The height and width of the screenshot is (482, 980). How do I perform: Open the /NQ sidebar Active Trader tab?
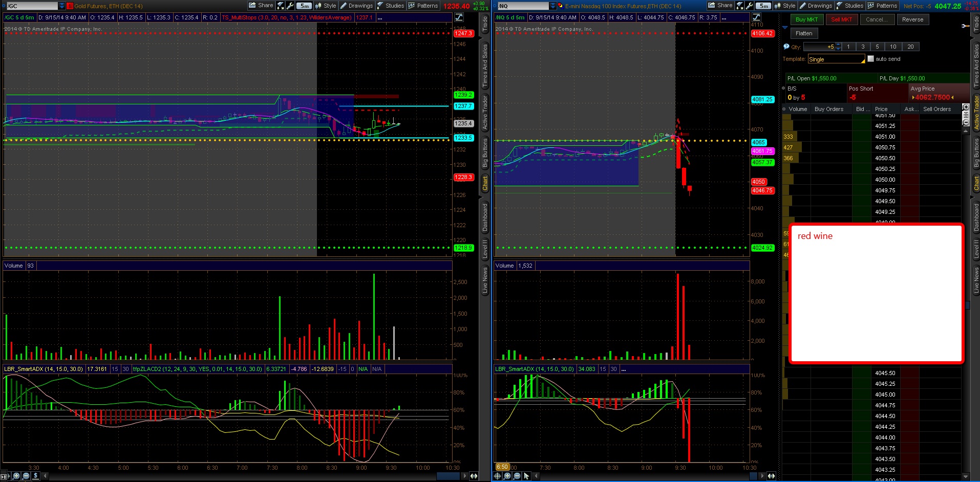tap(976, 113)
